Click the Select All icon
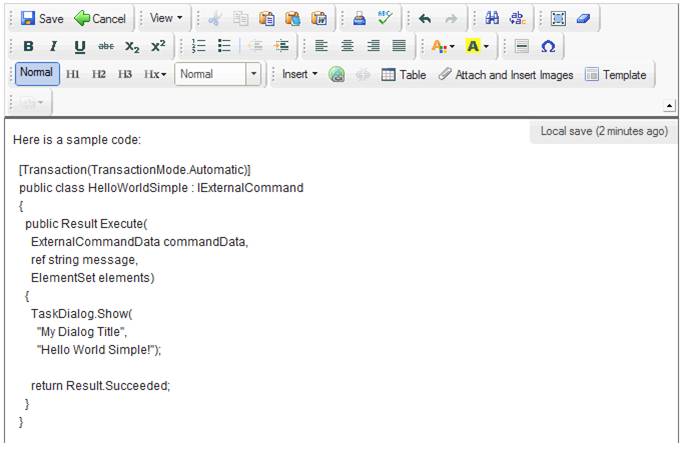 (558, 19)
